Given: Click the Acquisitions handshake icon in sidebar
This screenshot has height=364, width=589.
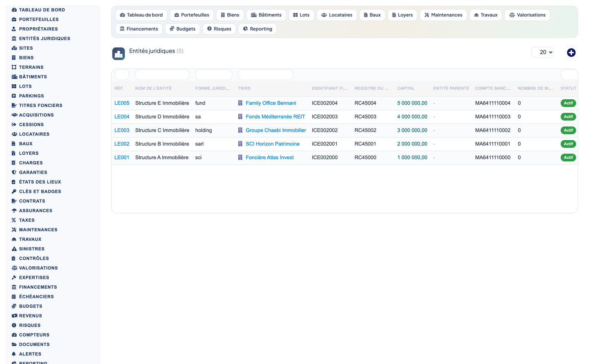Looking at the screenshot, I should coord(14,115).
